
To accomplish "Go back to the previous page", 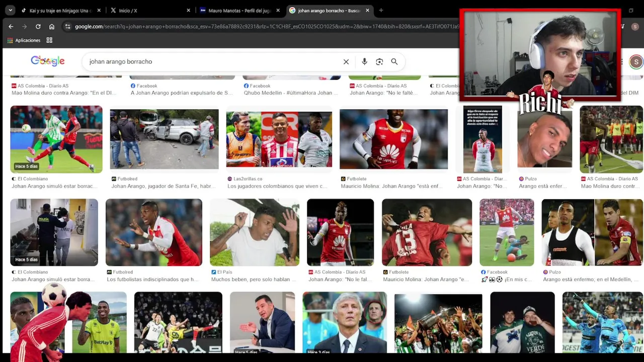I will (x=11, y=26).
